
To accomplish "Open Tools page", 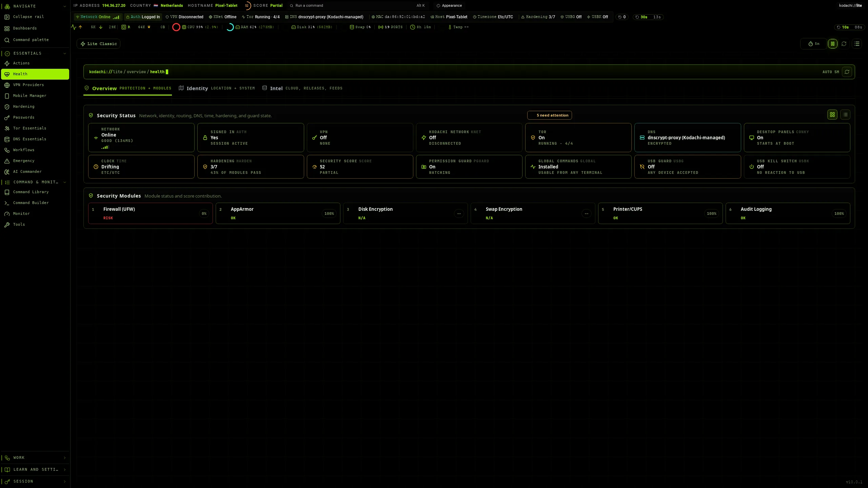I will click(35, 225).
